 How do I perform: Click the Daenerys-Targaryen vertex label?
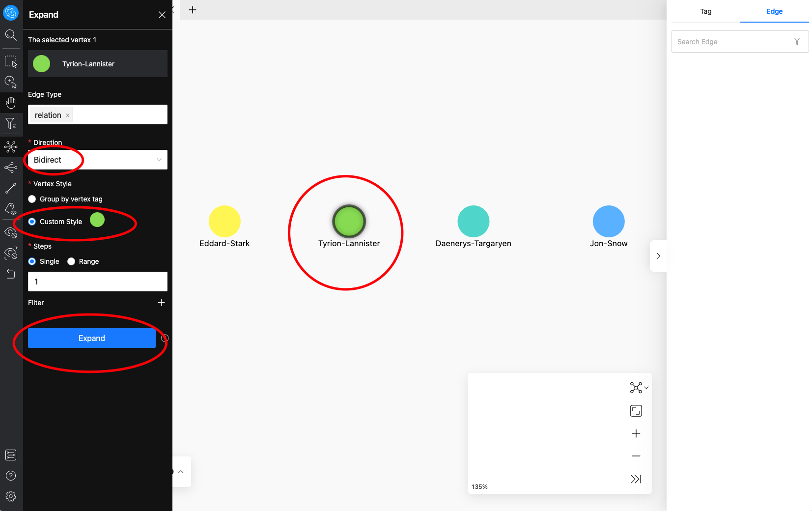pos(474,243)
